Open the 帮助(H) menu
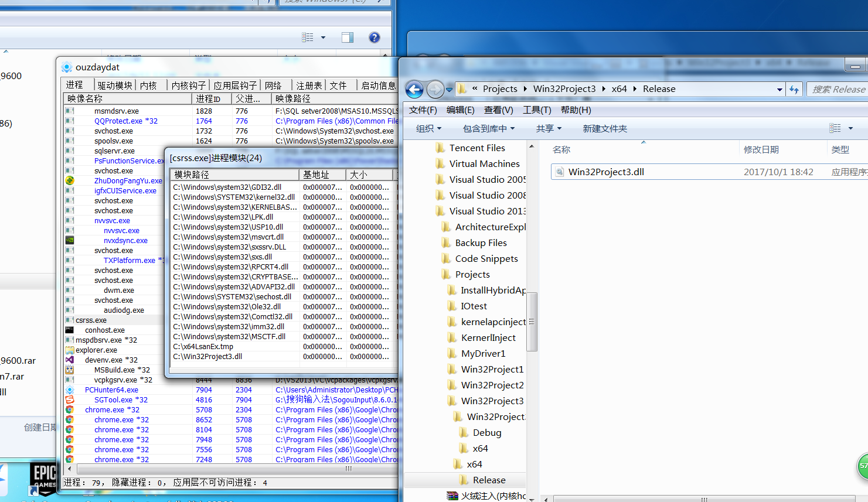 click(576, 110)
